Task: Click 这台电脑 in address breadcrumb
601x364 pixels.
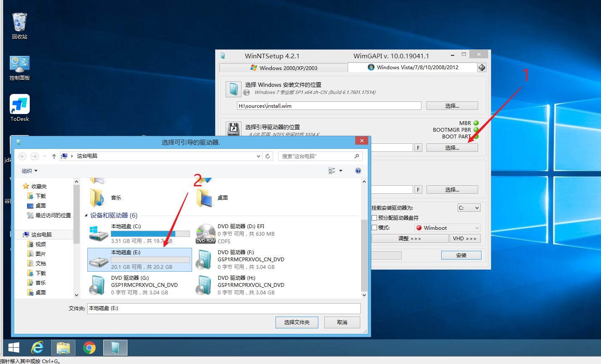Action: [x=87, y=156]
